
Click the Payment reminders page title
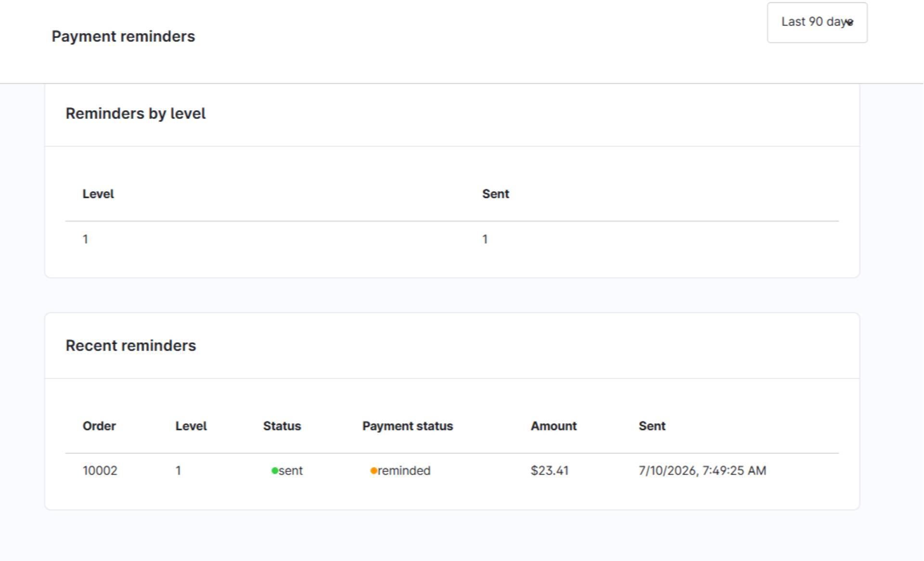(x=123, y=37)
